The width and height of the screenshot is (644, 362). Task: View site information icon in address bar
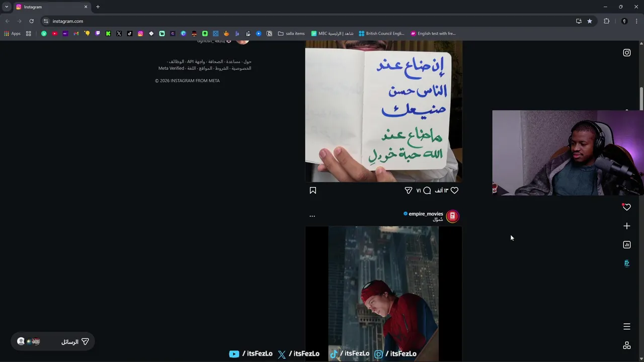[46, 21]
